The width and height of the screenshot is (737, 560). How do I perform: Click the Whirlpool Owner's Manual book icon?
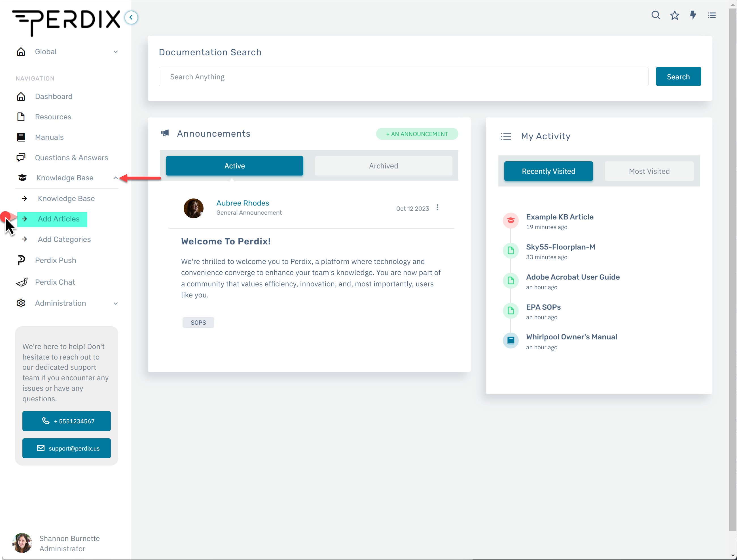point(511,340)
